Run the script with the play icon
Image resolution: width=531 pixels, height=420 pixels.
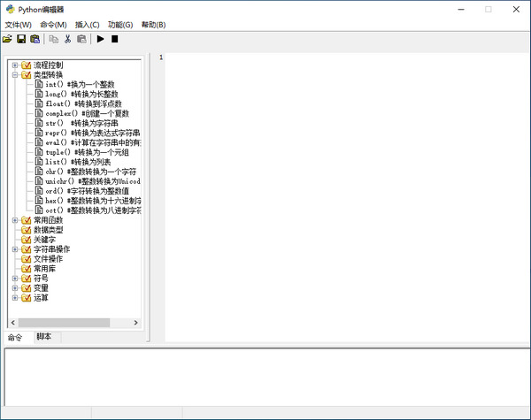coord(101,39)
